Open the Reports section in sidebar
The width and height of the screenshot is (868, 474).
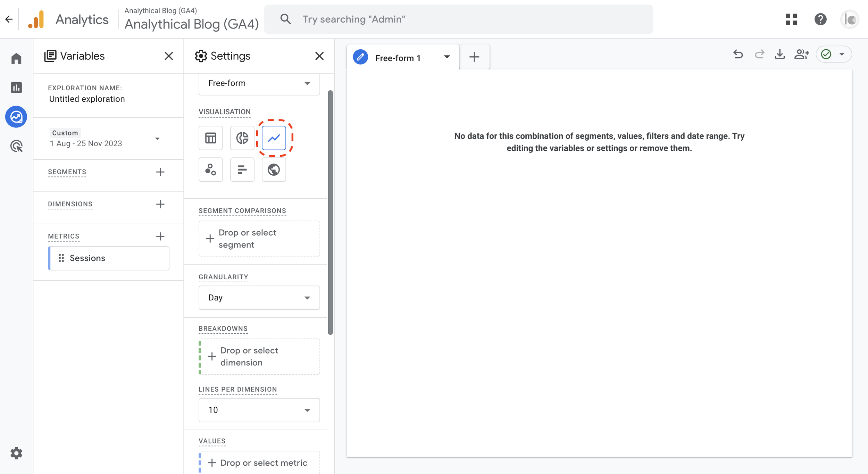pos(16,88)
